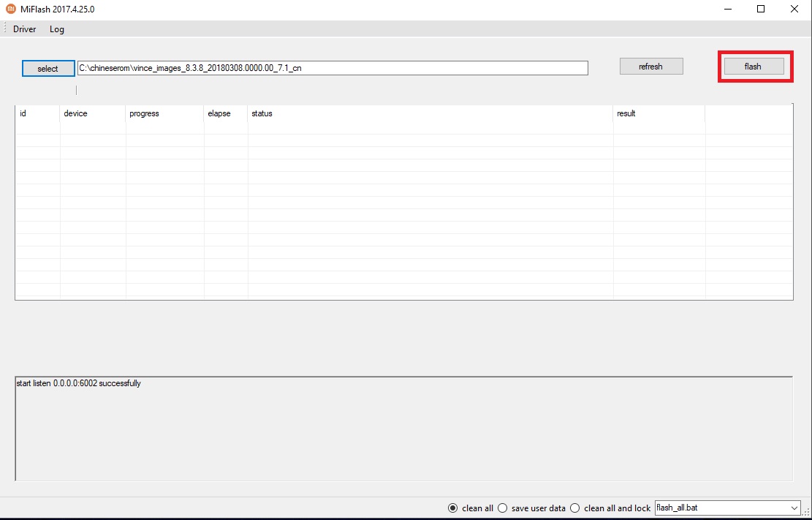Click the 'start listen 0.0.0.0:6002 successfully' log line

(x=78, y=384)
